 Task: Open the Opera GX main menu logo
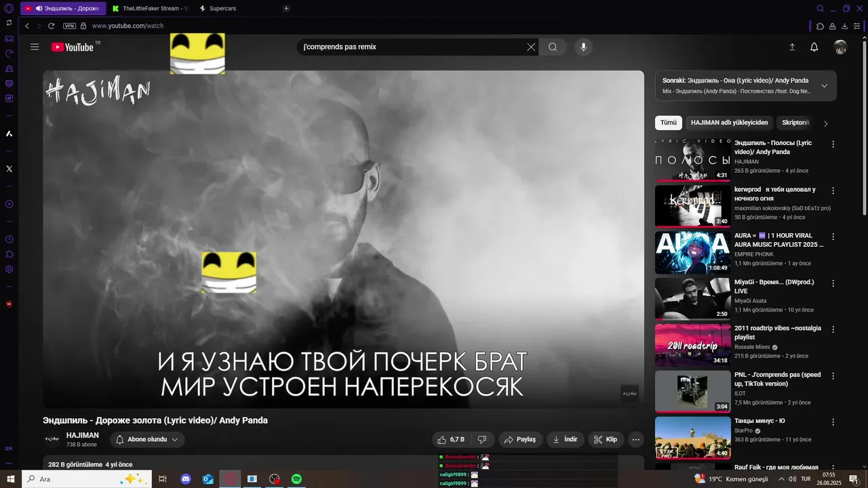coord(9,9)
